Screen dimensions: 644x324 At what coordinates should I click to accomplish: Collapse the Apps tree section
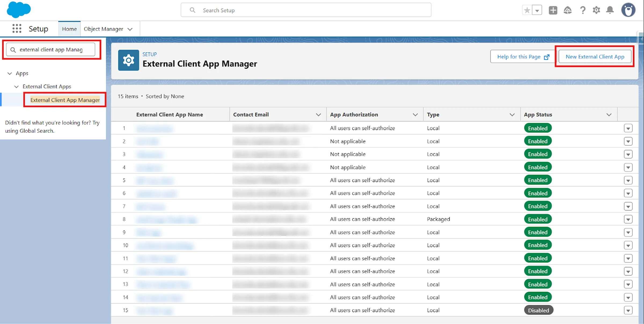[10, 73]
